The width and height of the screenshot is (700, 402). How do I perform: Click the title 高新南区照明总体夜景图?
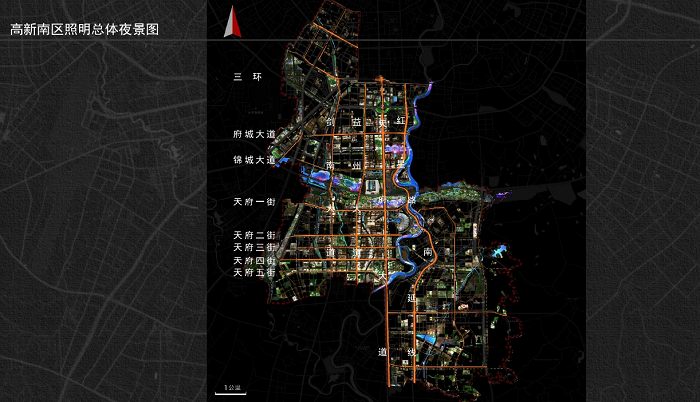click(x=85, y=30)
